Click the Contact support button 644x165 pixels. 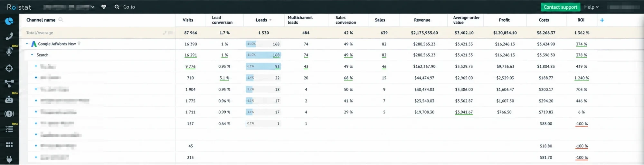560,7
